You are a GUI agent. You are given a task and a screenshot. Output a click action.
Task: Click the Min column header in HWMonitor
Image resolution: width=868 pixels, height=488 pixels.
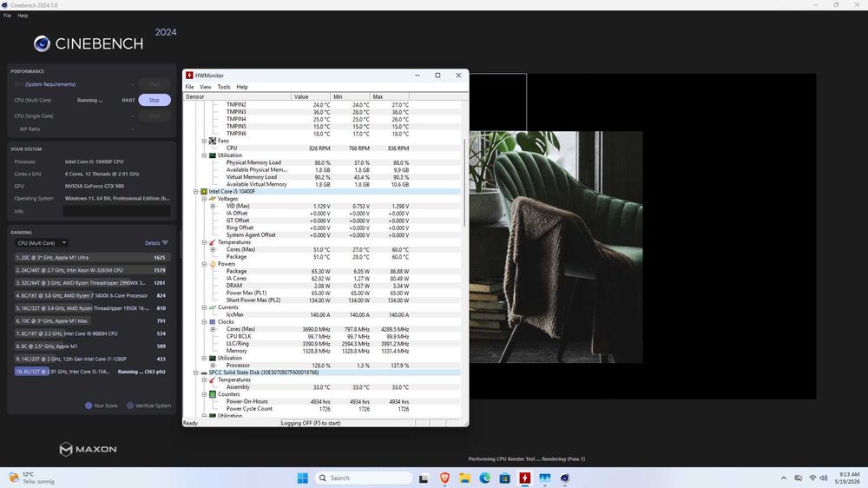click(350, 97)
